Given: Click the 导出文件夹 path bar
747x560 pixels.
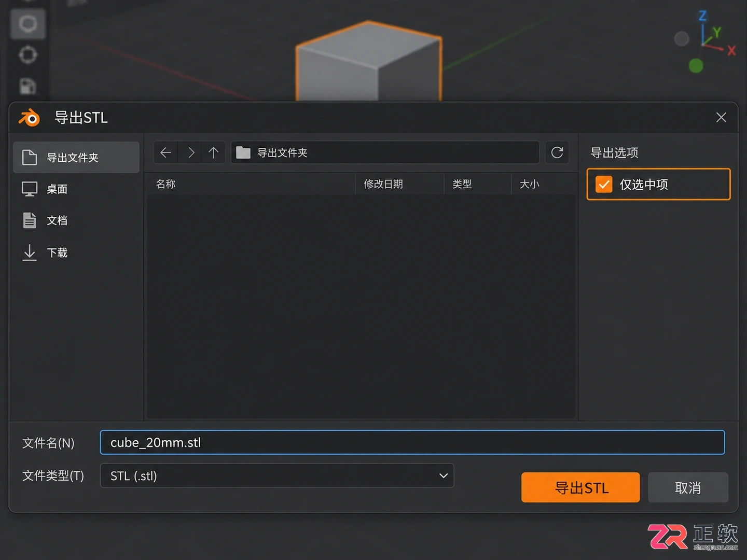Looking at the screenshot, I should coord(385,152).
